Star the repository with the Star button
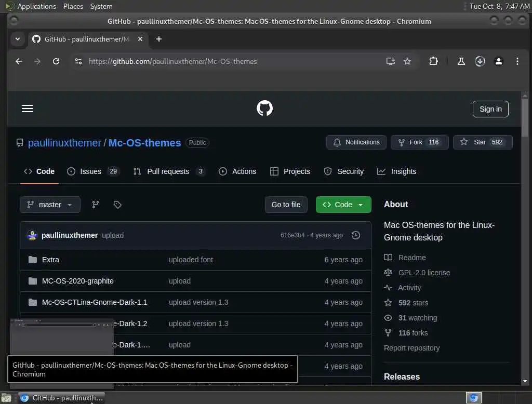This screenshot has width=532, height=404. (483, 142)
